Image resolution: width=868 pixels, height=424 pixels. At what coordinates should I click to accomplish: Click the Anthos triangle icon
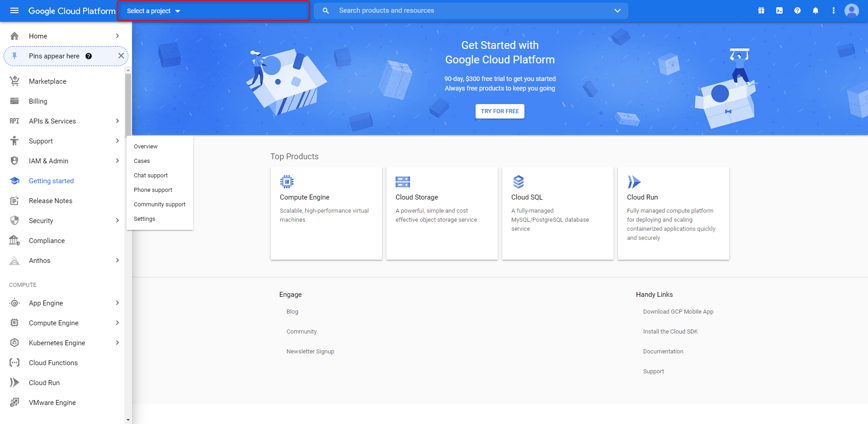point(14,260)
